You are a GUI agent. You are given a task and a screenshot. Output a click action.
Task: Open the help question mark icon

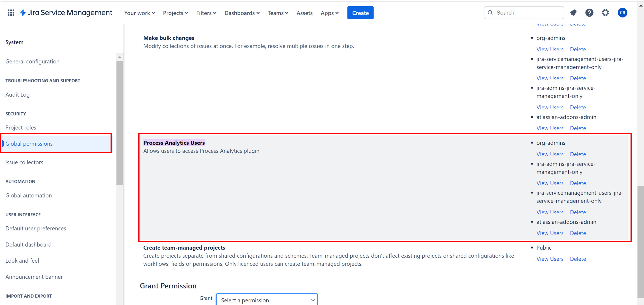click(x=589, y=13)
